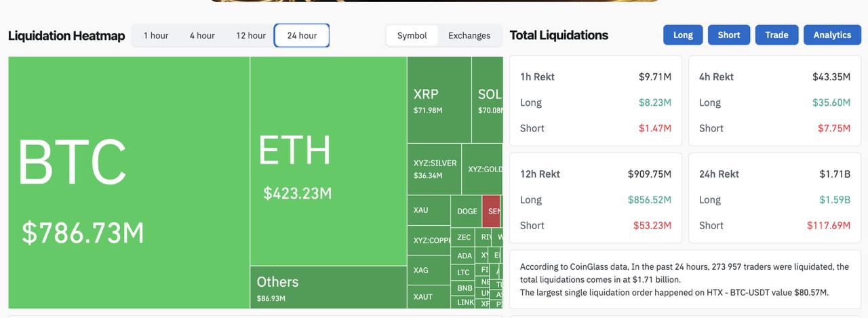The width and height of the screenshot is (868, 318).
Task: Click the ETH liquidation tile
Action: tap(328, 163)
